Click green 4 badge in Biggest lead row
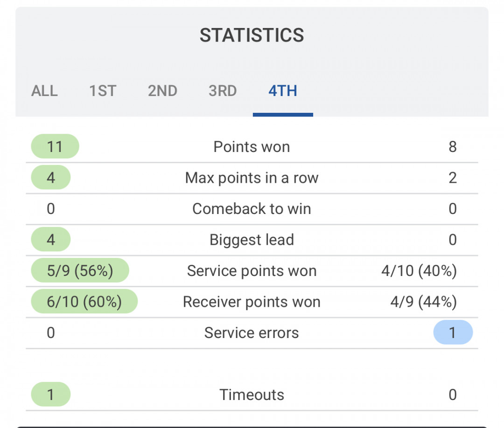The image size is (504, 428). click(x=50, y=240)
